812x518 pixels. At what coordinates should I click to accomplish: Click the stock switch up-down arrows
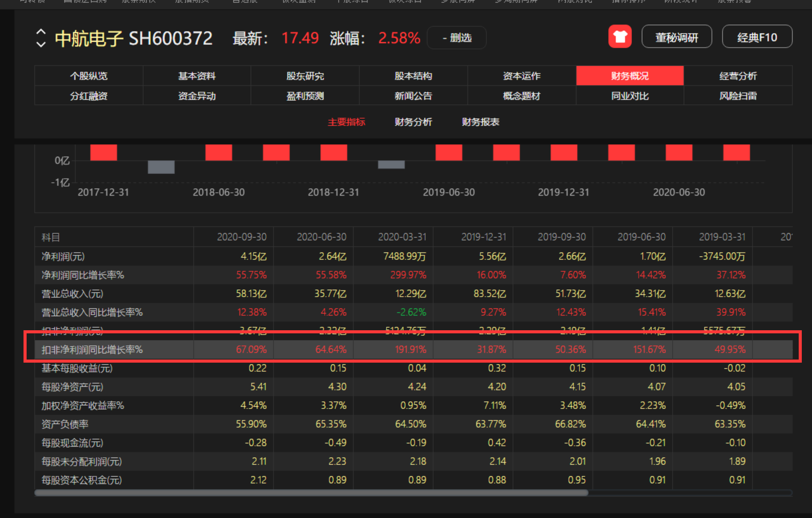[x=41, y=38]
